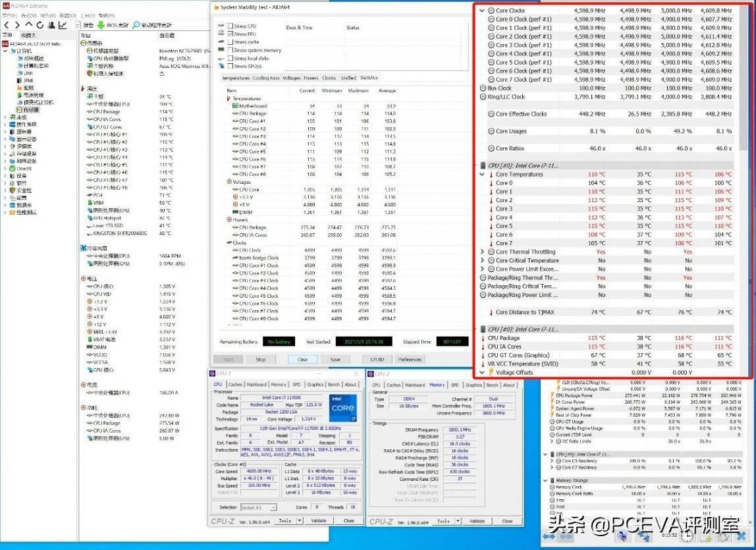Enable the Stress GPU(s) checkbox
The image size is (756, 550).
pos(230,66)
